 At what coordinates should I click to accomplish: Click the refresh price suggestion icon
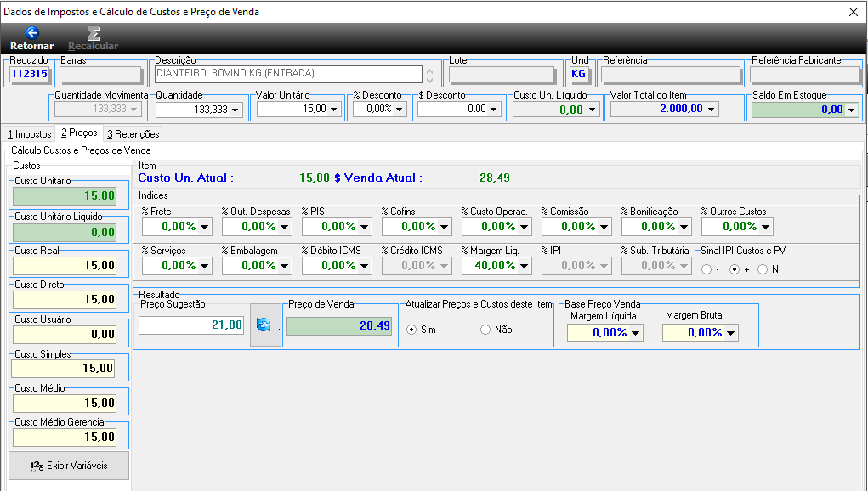pos(264,325)
